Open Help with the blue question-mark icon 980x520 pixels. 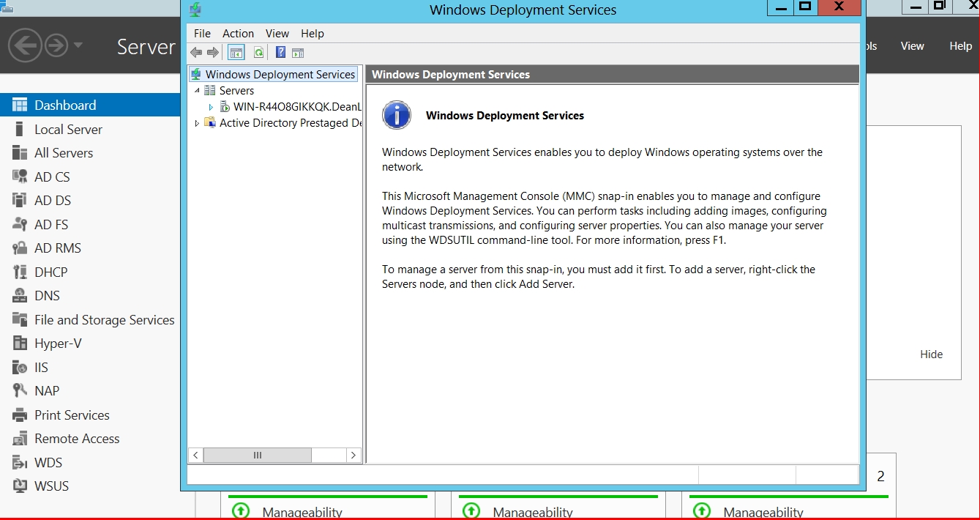tap(280, 52)
